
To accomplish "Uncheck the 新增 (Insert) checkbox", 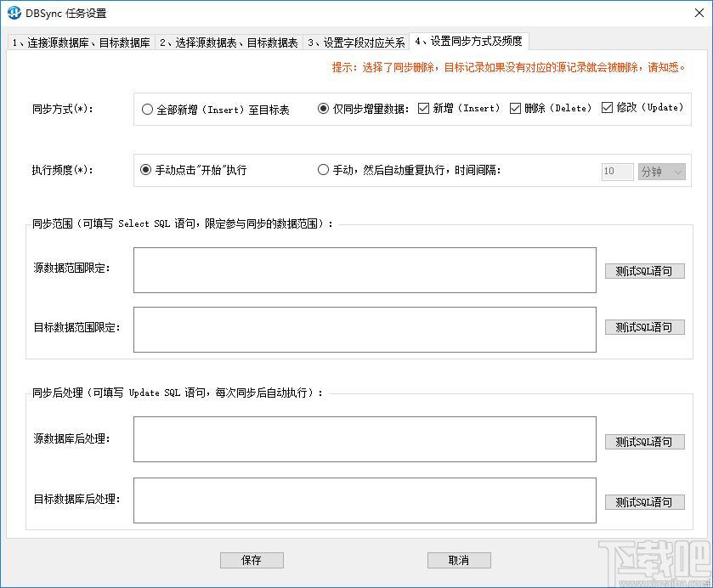I will point(424,108).
